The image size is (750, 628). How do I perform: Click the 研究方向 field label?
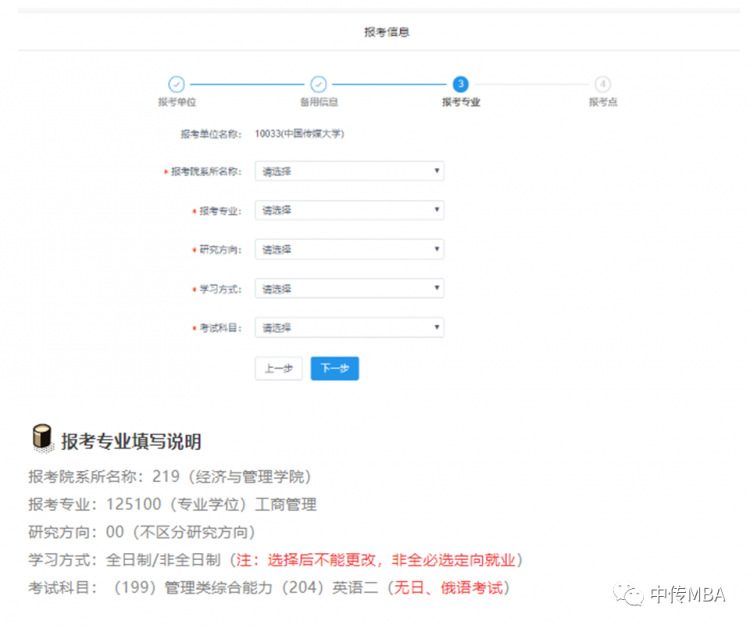(221, 250)
